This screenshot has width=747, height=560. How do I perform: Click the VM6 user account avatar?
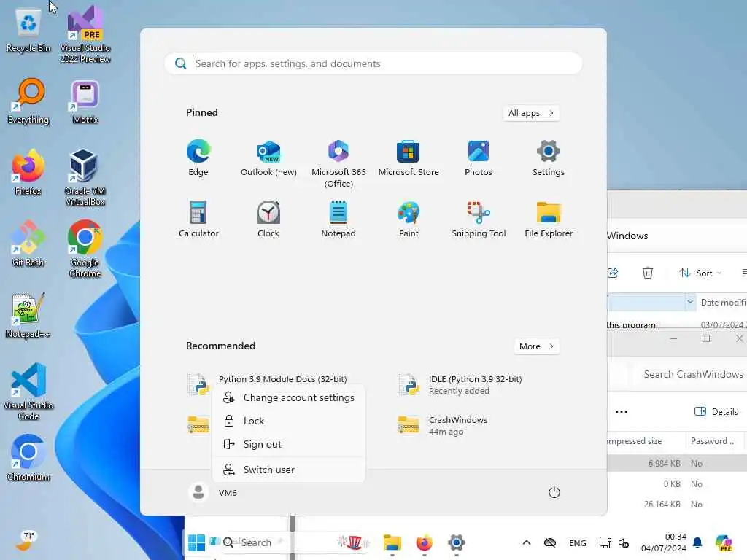tap(198, 492)
